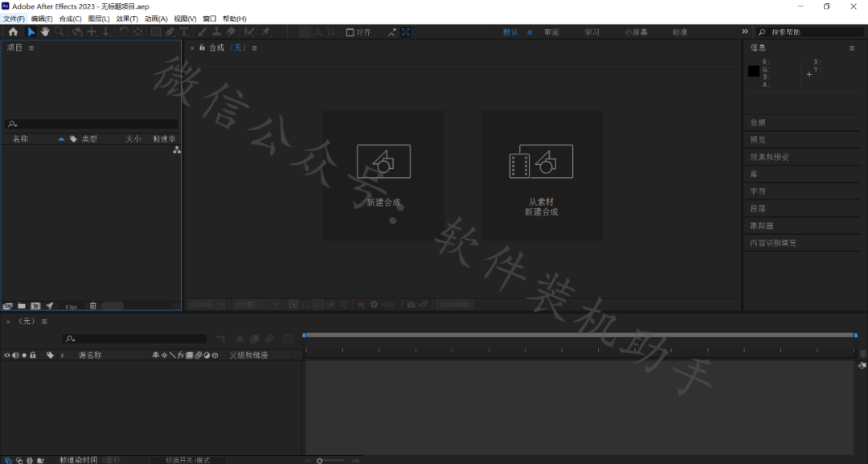868x464 pixels.
Task: Delete selected item with trash icon
Action: click(x=93, y=306)
